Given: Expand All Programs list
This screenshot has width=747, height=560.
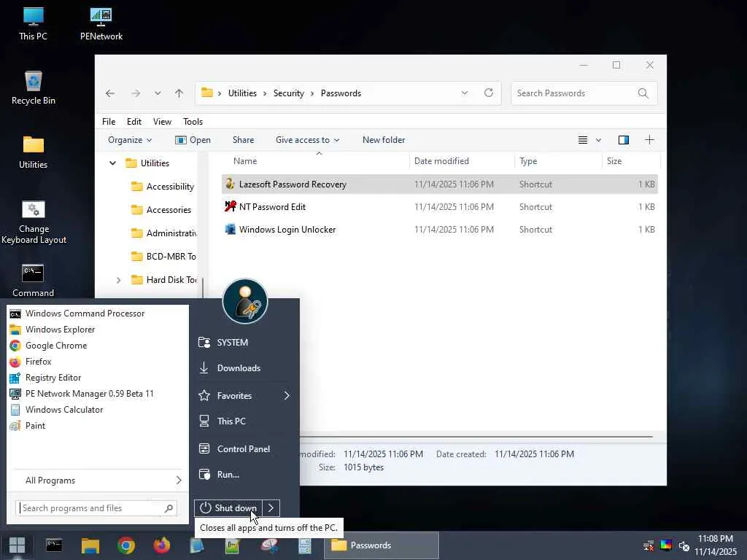Looking at the screenshot, I should 98,481.
